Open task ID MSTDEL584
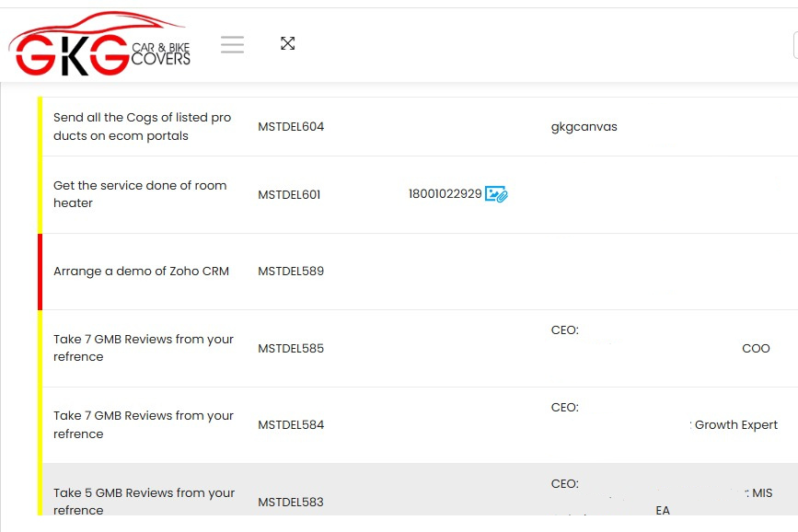798x532 pixels. tap(291, 425)
